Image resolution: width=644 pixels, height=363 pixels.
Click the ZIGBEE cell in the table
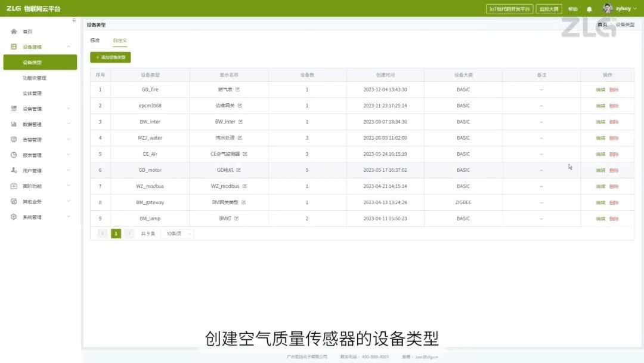tap(463, 202)
